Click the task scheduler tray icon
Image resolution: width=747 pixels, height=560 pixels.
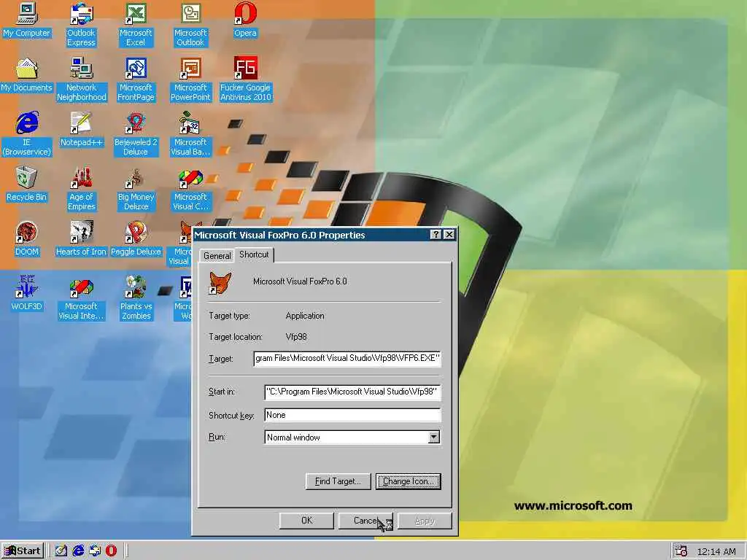[681, 551]
